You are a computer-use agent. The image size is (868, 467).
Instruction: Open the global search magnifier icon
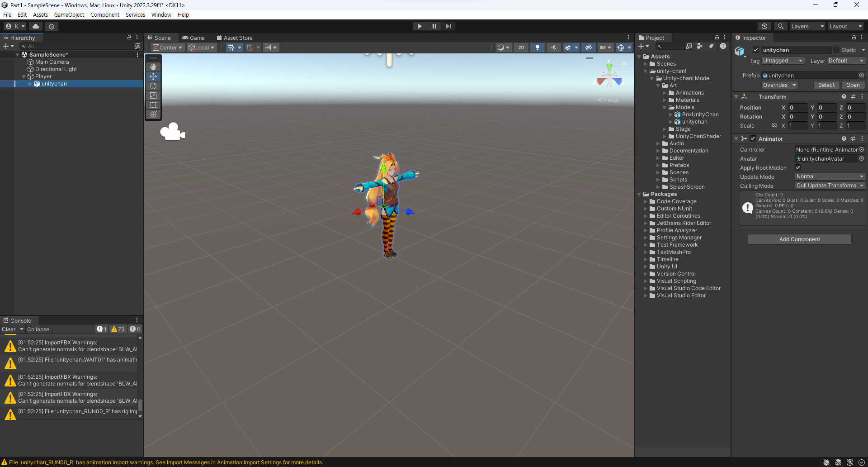pos(780,26)
